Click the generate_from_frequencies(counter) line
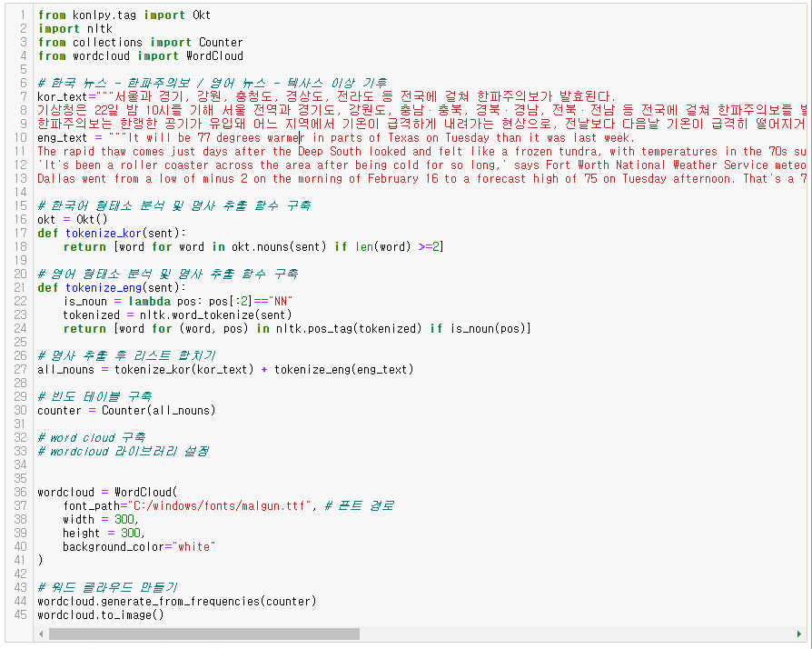Viewport: 812px width, 649px height. pyautogui.click(x=176, y=602)
